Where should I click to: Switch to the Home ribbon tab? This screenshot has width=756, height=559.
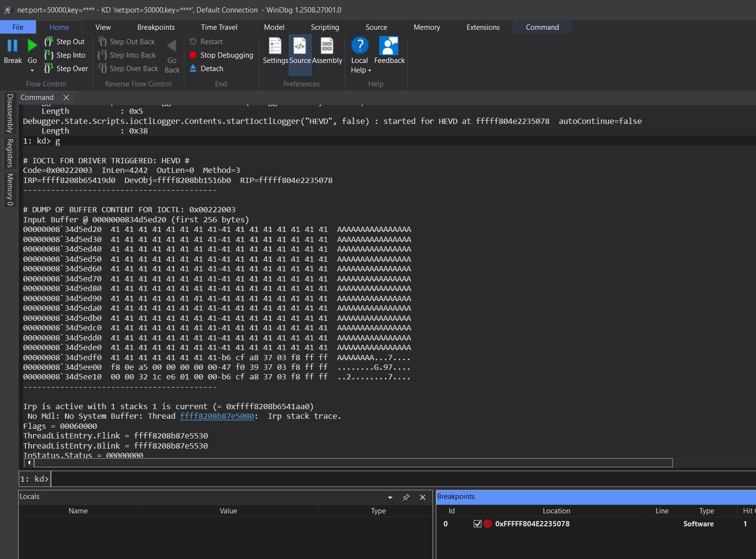click(x=59, y=27)
